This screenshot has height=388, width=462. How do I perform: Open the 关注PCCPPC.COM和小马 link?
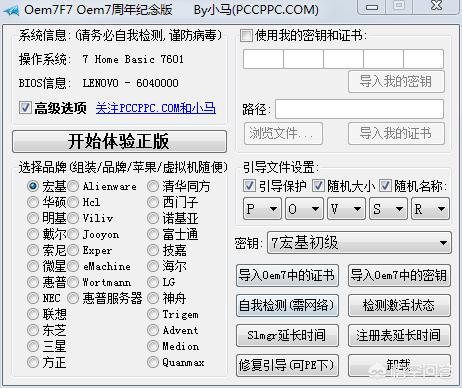click(156, 108)
